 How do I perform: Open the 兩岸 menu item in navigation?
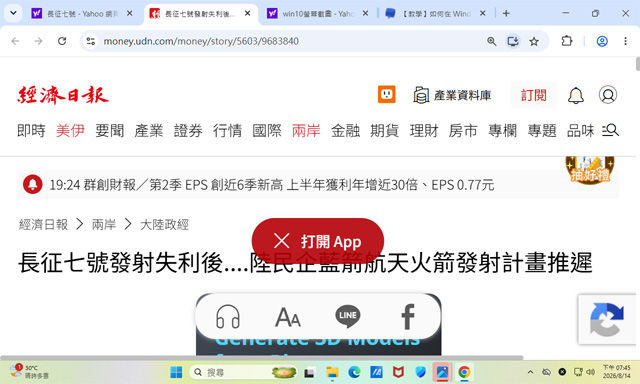pos(306,131)
